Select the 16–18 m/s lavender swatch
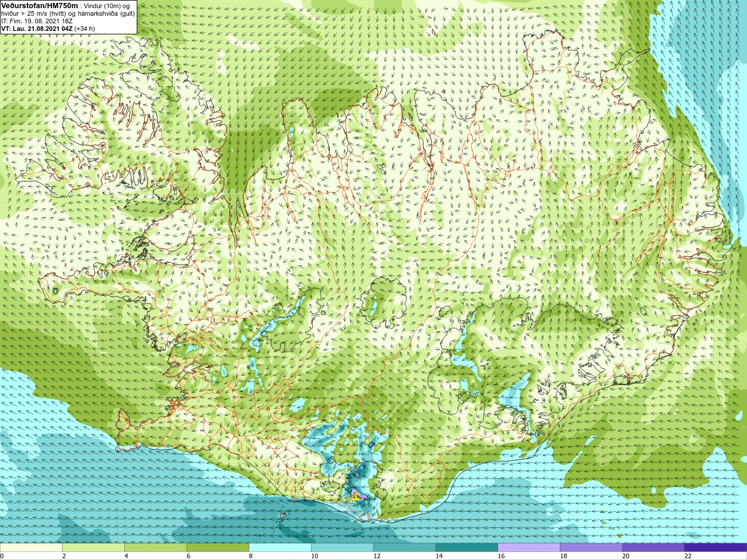This screenshot has height=560, width=747. pos(529,548)
